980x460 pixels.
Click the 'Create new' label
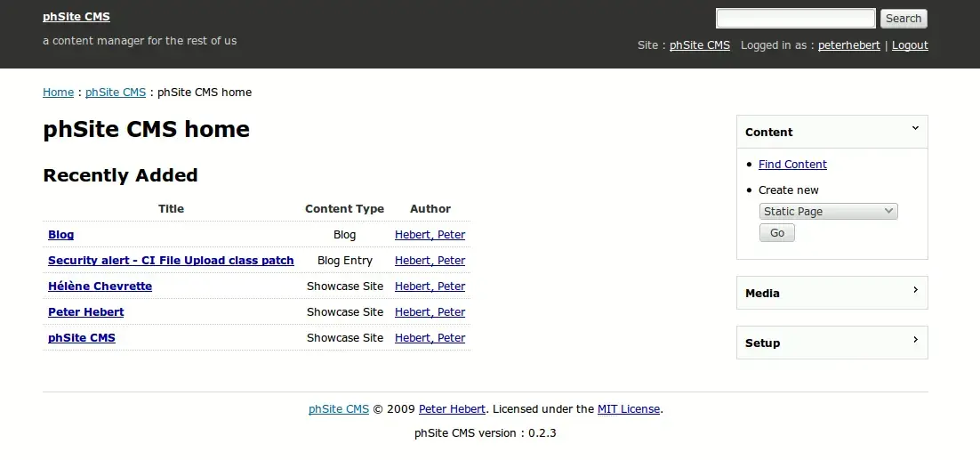(x=788, y=190)
